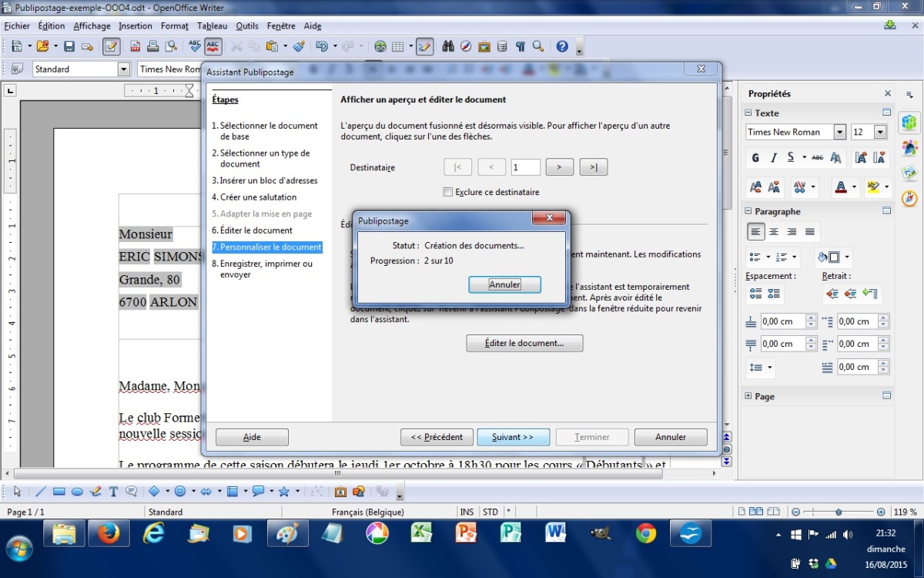924x578 pixels.
Task: Open Firefox from the taskbar
Action: 109,533
